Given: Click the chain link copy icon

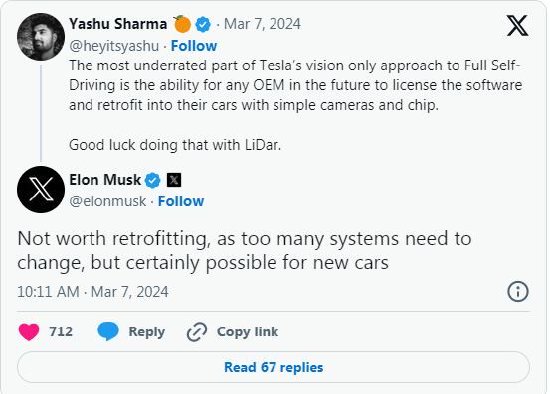Looking at the screenshot, I should click(197, 332).
